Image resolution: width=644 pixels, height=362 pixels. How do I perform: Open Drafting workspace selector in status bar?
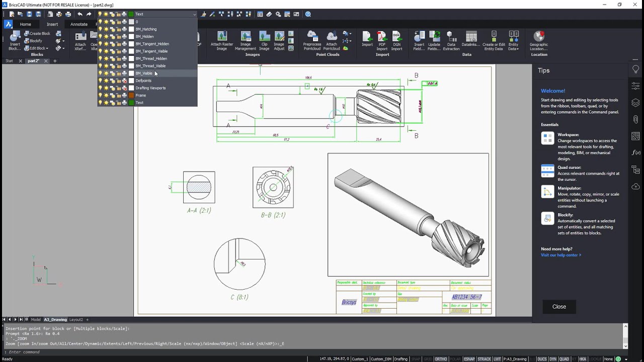pos(401,359)
